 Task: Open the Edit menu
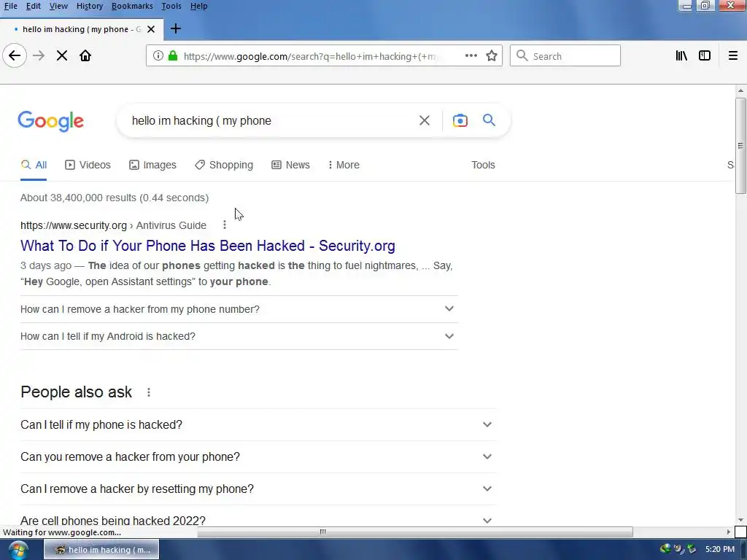tap(33, 6)
